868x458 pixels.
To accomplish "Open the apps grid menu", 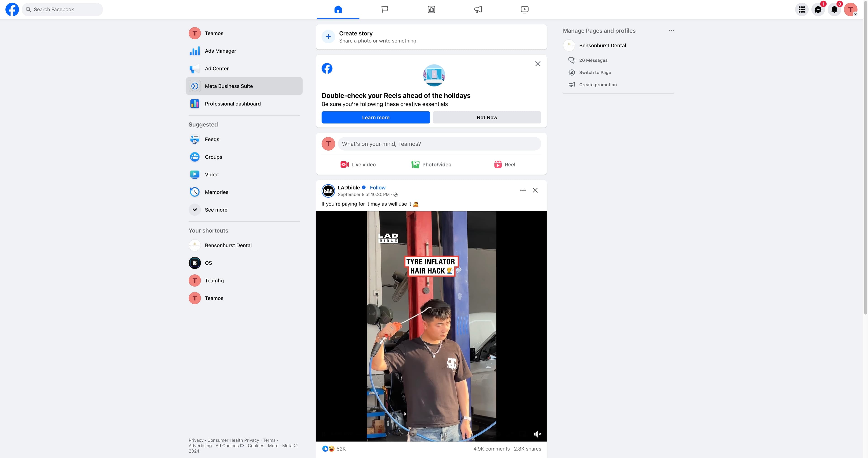I will coord(802,9).
